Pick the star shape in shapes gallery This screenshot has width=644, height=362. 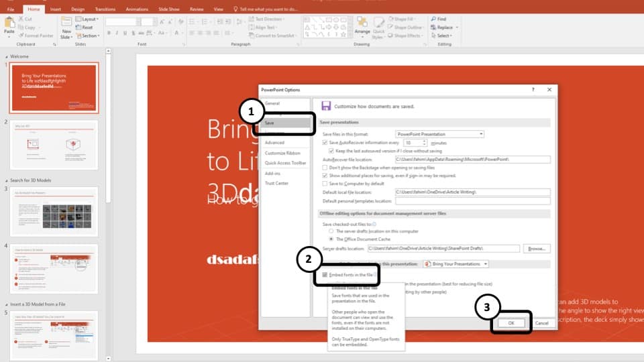tap(343, 34)
